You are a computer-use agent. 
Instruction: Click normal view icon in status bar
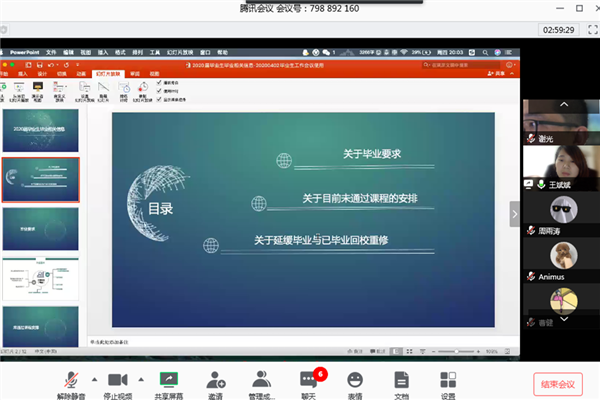(x=396, y=351)
